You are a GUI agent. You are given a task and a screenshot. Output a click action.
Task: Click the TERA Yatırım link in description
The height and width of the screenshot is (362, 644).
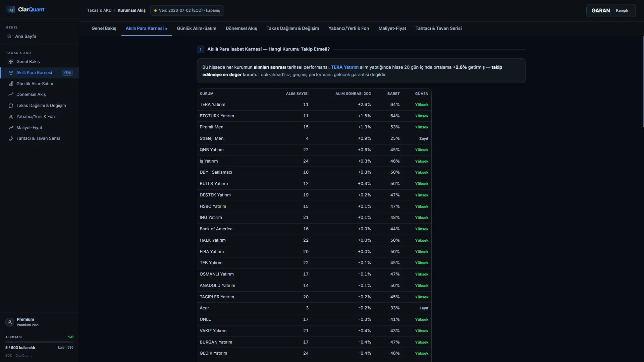[344, 67]
